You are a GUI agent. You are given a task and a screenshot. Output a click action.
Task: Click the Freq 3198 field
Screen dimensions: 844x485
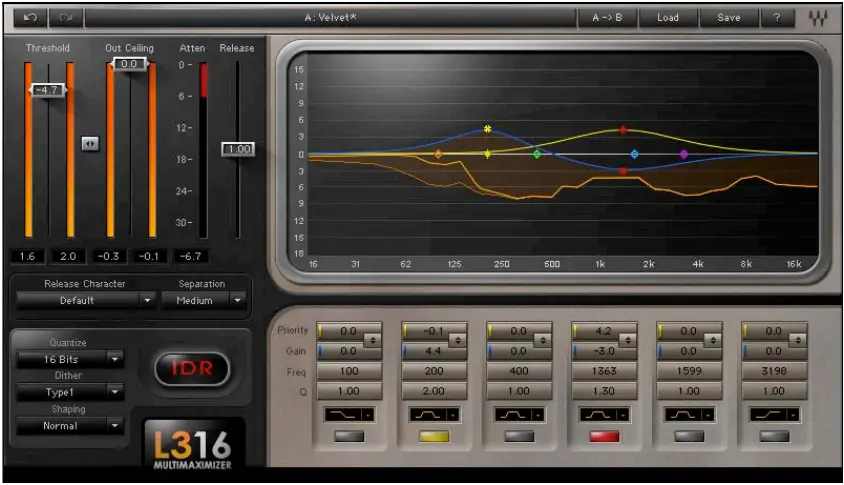[x=774, y=371]
